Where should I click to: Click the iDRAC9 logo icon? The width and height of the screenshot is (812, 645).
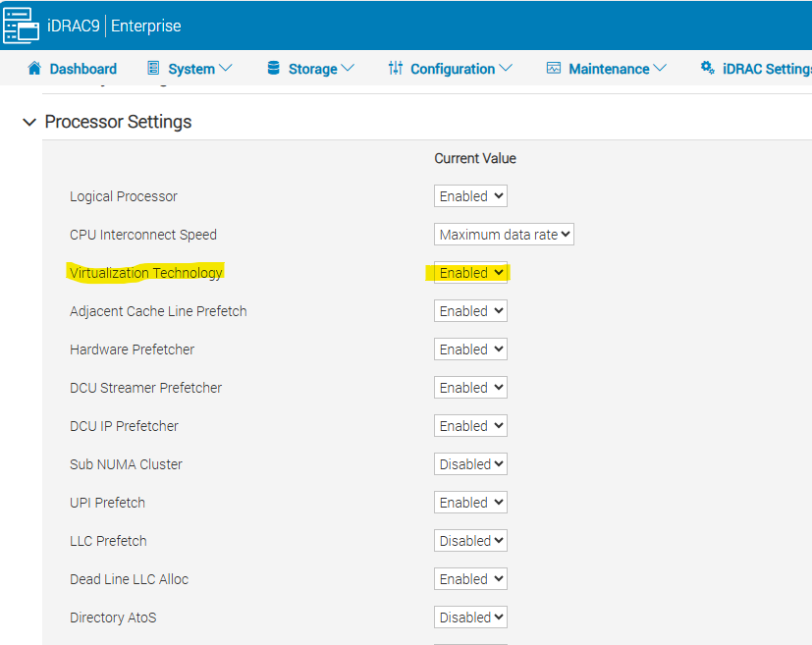(20, 26)
